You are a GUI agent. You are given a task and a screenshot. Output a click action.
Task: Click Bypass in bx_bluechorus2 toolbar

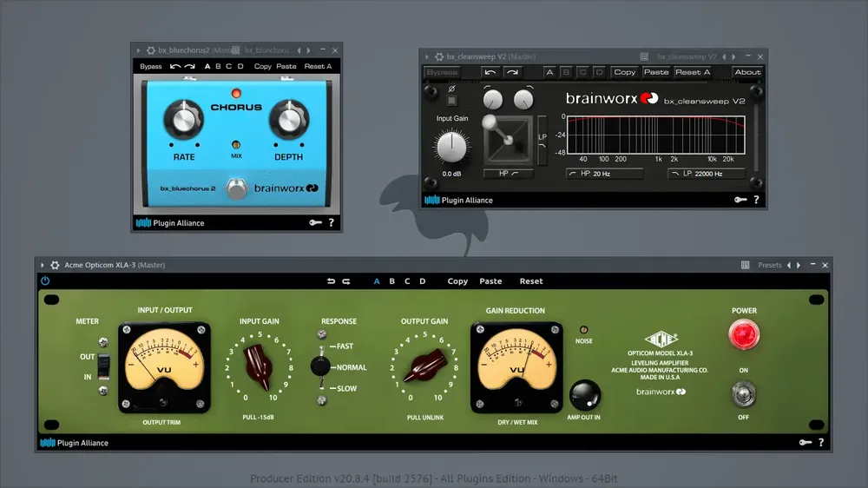click(150, 67)
